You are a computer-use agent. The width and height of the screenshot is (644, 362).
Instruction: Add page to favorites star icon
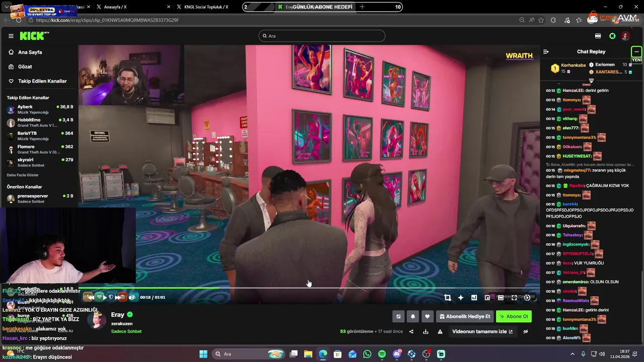[x=541, y=20]
